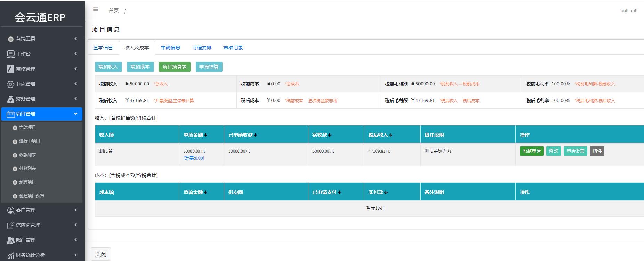Sort income table by 单项金额 arrow
The width and height of the screenshot is (644, 261).
pyautogui.click(x=206, y=135)
